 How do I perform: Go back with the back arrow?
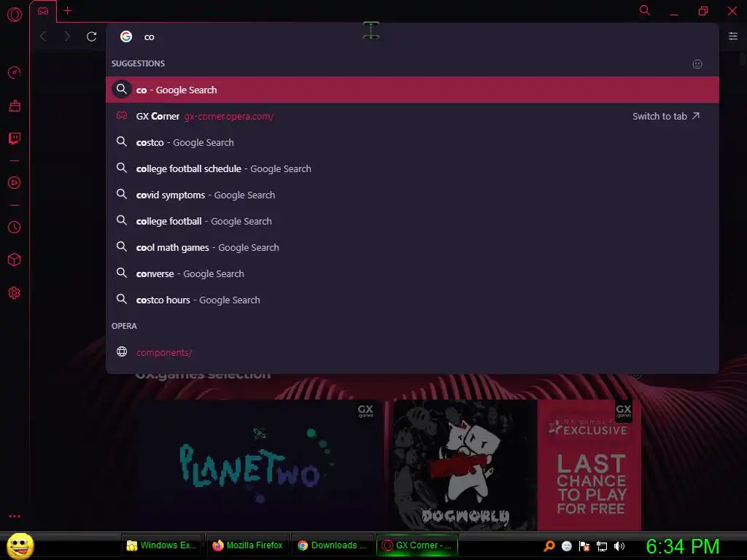(43, 36)
